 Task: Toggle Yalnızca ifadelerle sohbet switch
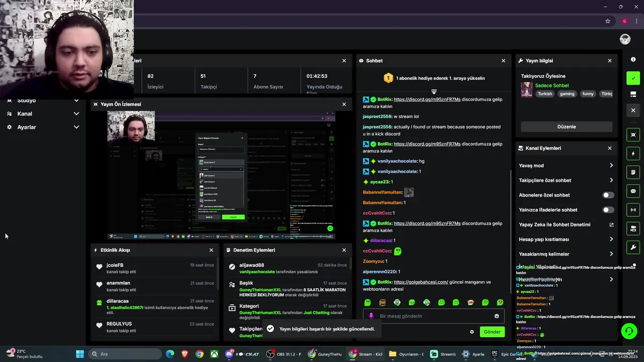coord(608,210)
